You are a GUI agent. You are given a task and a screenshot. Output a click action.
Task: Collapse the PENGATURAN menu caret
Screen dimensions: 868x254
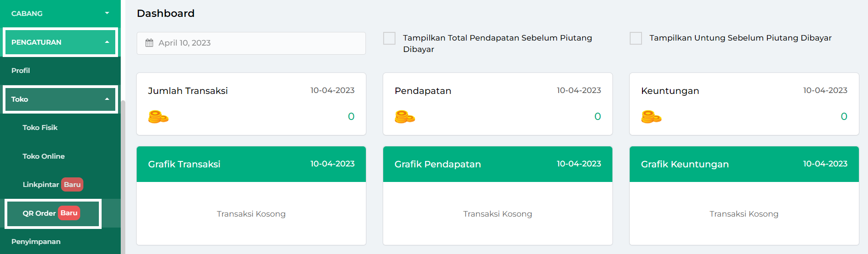point(107,42)
